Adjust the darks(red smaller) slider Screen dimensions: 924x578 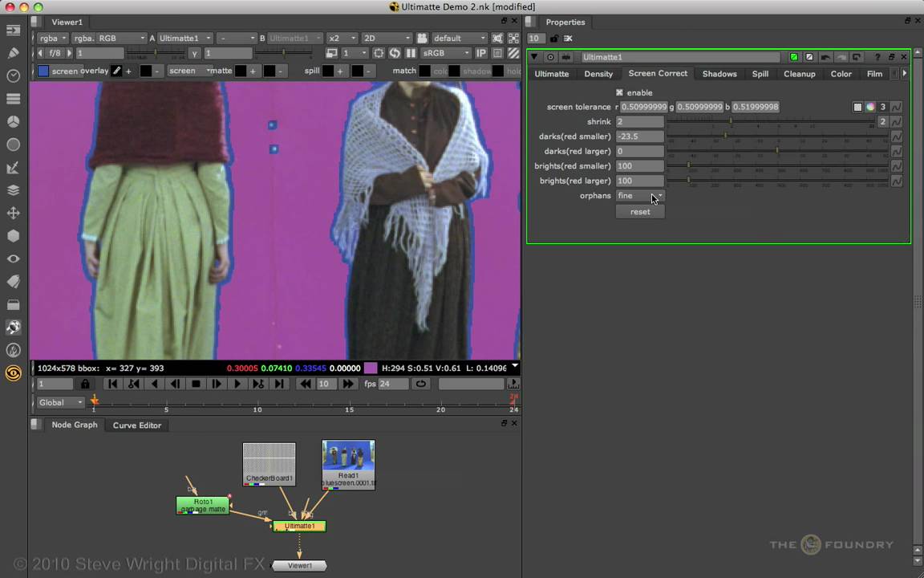[777, 136]
